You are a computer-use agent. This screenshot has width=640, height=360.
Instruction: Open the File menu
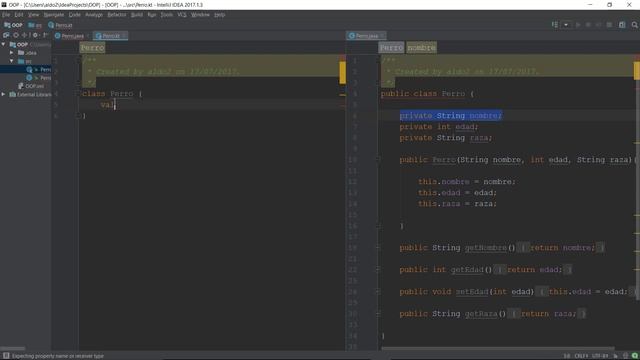point(6,15)
